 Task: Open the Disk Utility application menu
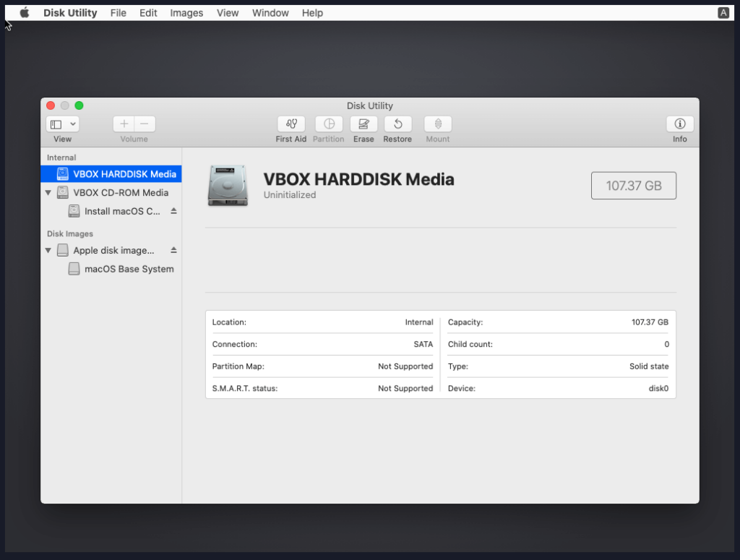70,13
